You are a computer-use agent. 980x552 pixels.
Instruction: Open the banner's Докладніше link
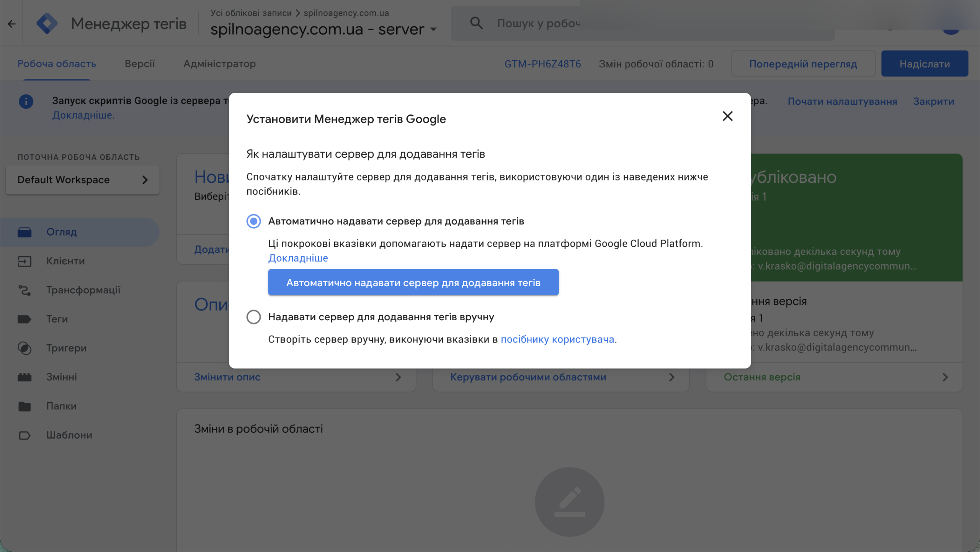[83, 115]
